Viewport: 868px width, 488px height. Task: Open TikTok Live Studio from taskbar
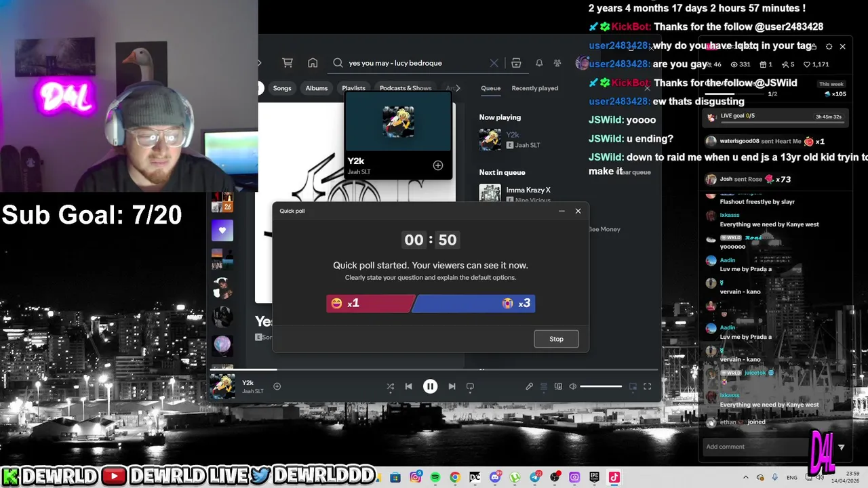614,478
